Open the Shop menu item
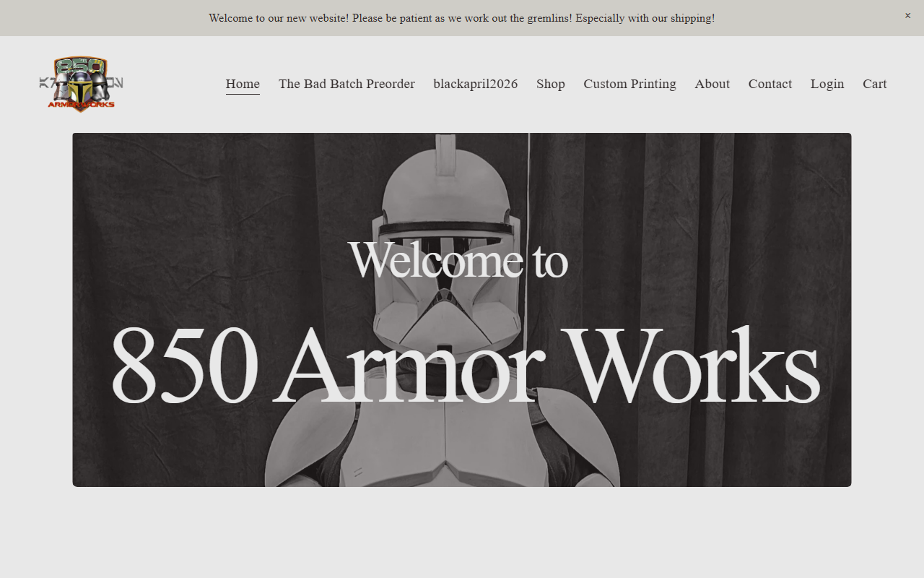This screenshot has height=578, width=924. pyautogui.click(x=551, y=84)
